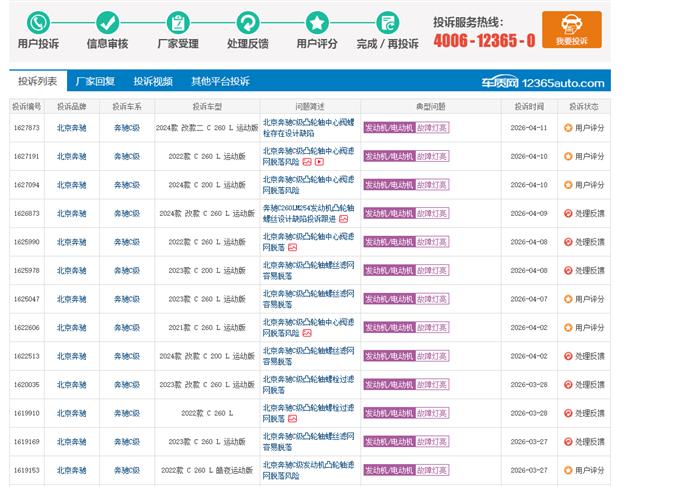700x487 pixels.
Task: Open the 其他平台投诉 tab
Action: [x=220, y=81]
